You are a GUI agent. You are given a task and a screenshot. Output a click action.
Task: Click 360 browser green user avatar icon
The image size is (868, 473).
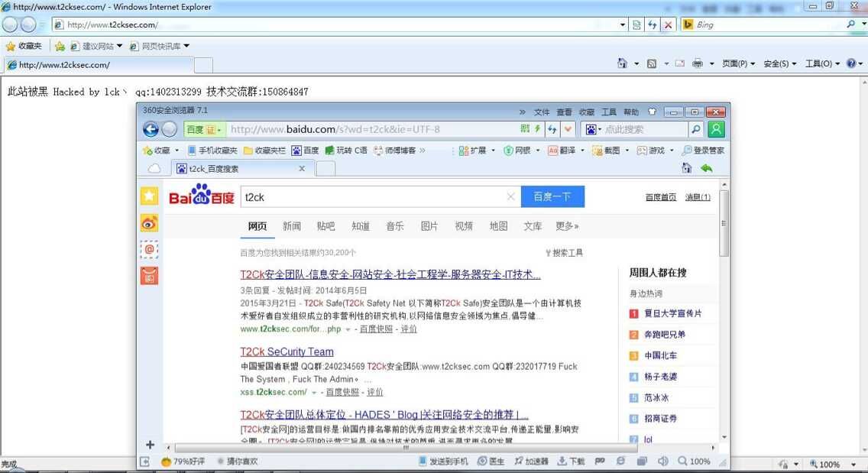pos(716,129)
